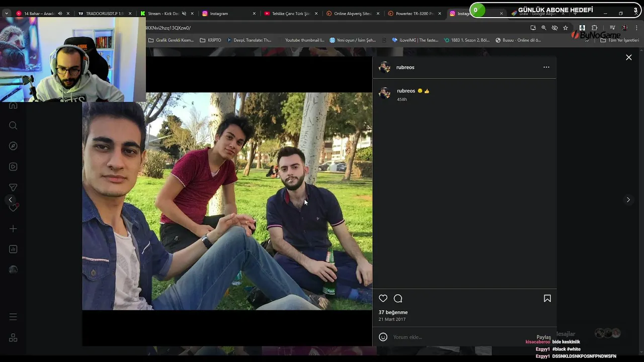This screenshot has height=362, width=644.
Task: Open the 'DeepL Translate' bookmark
Action: (x=249, y=40)
